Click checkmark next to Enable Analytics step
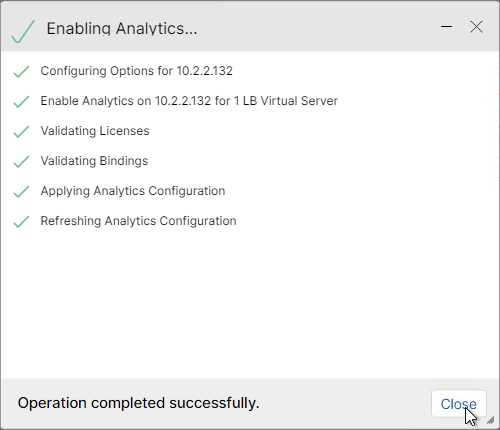This screenshot has width=500, height=430. click(x=21, y=101)
